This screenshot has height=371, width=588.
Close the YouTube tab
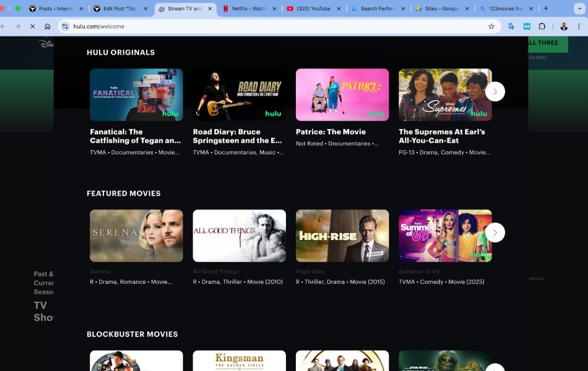339,8
